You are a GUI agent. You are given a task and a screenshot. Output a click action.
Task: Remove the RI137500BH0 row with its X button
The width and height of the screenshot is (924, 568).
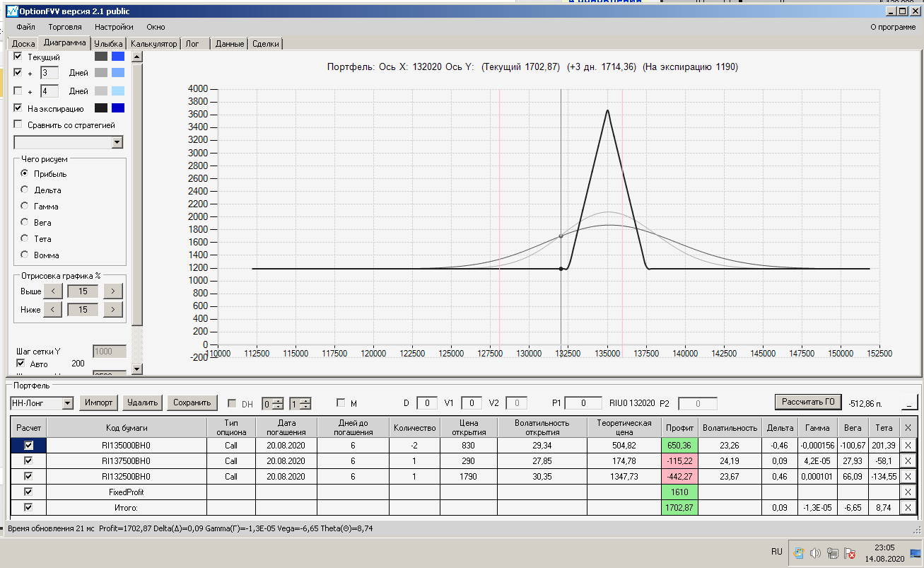908,460
